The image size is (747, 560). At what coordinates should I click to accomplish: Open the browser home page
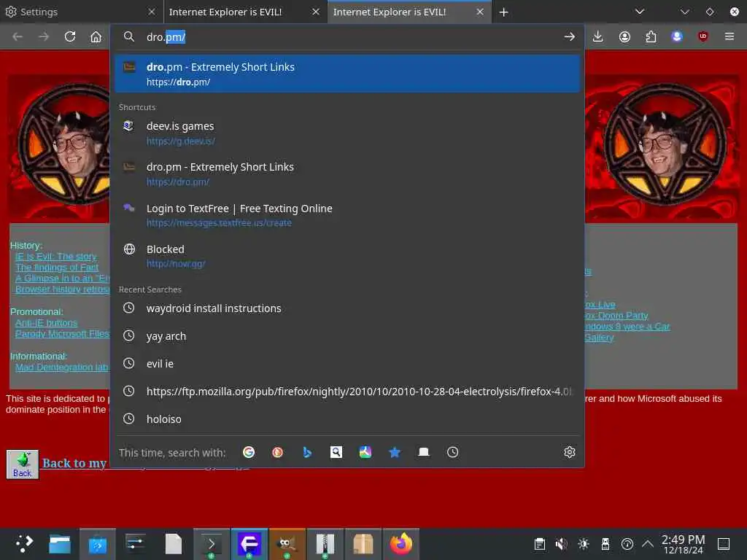(x=96, y=36)
